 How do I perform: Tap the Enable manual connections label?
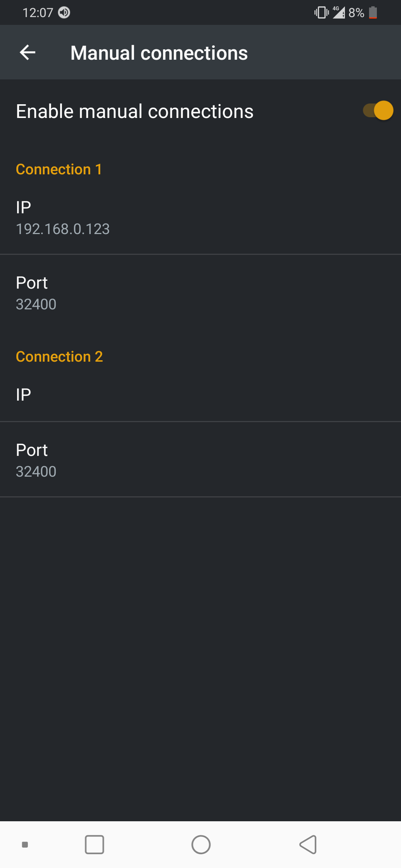point(134,111)
